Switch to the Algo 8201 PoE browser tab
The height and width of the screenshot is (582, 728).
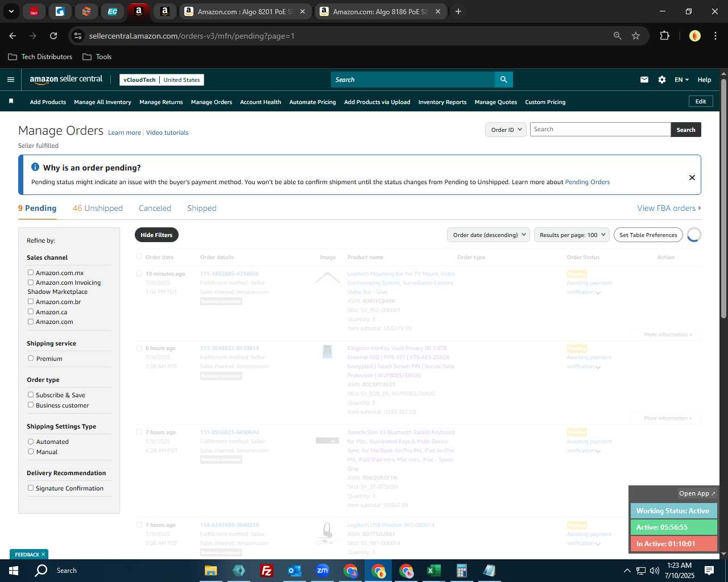(x=246, y=11)
